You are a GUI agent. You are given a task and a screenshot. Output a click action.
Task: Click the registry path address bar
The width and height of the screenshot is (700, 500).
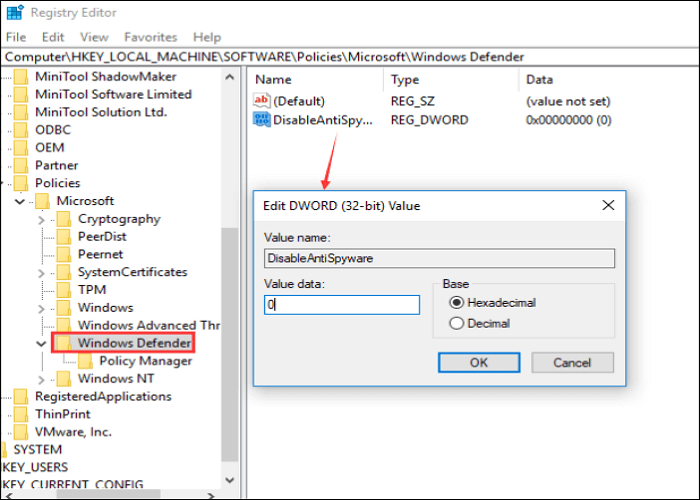click(x=350, y=57)
